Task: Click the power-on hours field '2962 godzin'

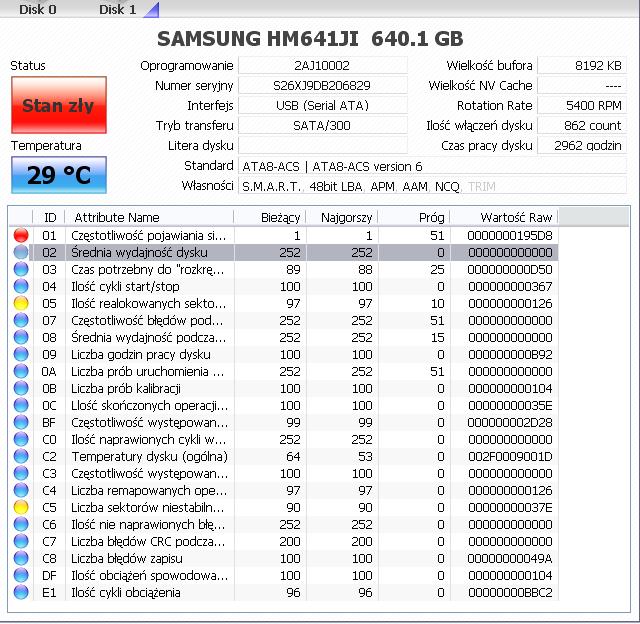Action: tap(582, 145)
